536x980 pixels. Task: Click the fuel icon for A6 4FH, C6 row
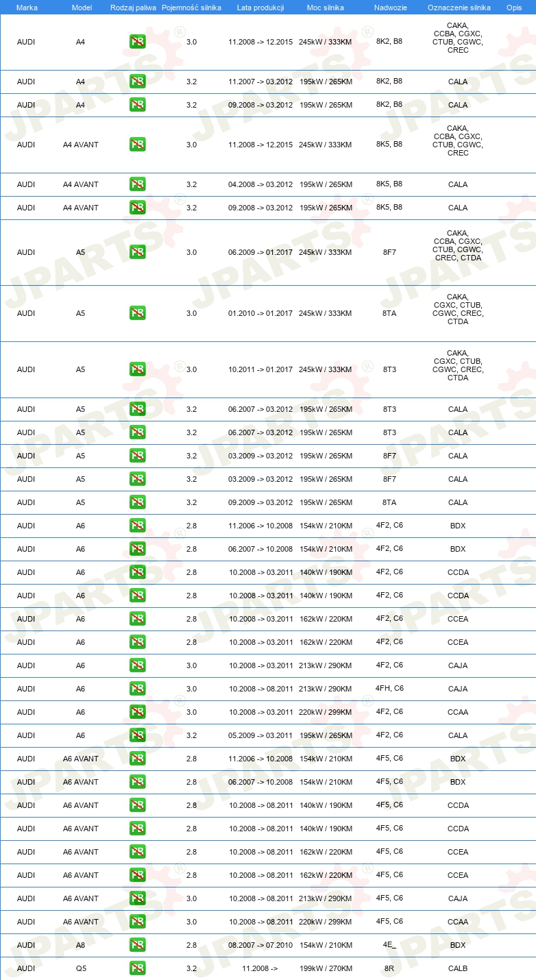(137, 689)
